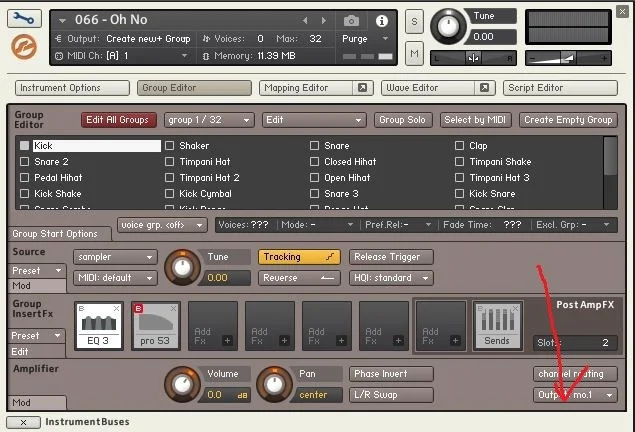Select the EQ 3 insert effect slot

tap(99, 326)
